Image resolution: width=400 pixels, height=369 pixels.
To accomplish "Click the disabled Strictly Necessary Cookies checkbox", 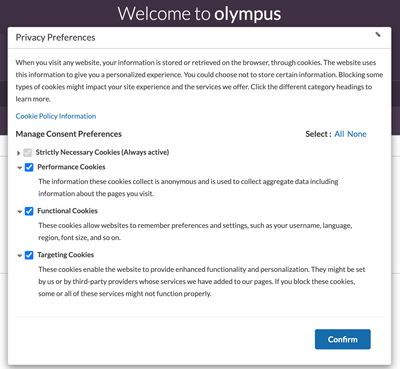I will [28, 153].
